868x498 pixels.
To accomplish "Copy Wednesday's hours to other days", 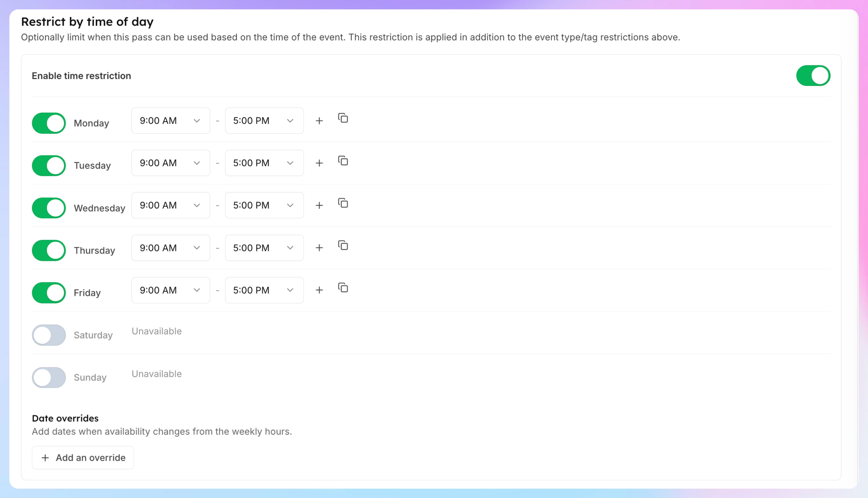I will coord(343,203).
